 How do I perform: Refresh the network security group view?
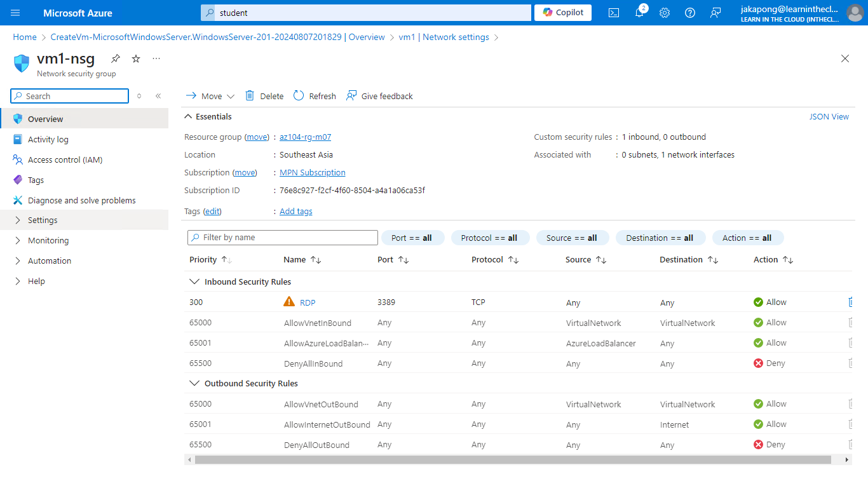point(315,96)
